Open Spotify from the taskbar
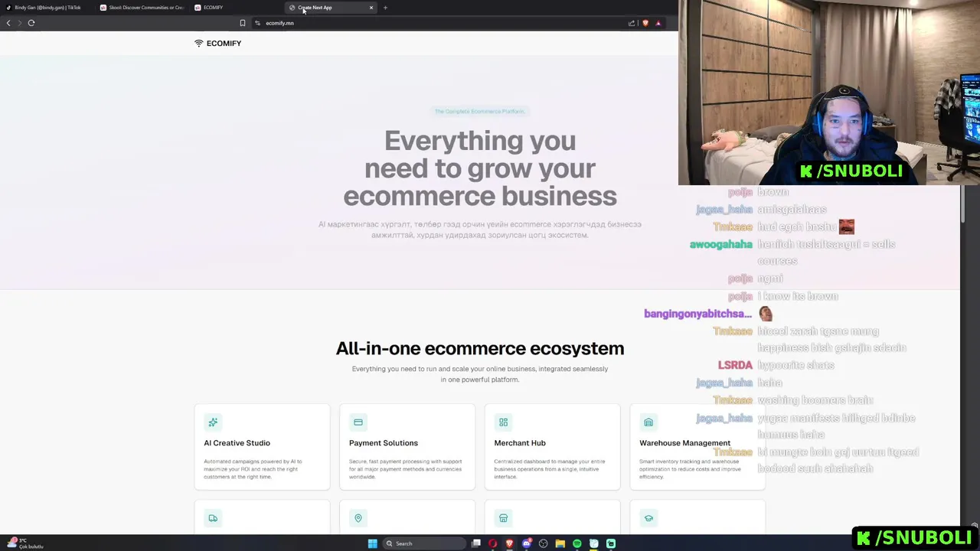The height and width of the screenshot is (551, 980). pos(577,543)
